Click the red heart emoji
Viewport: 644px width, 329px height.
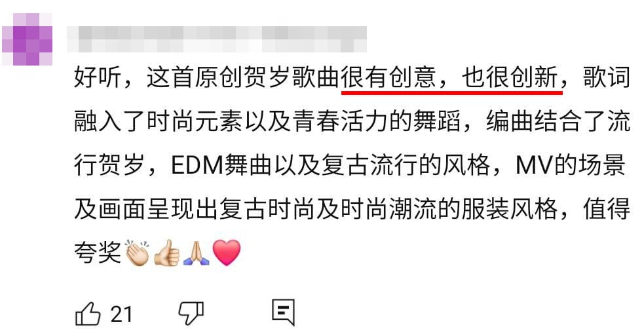pos(226,252)
